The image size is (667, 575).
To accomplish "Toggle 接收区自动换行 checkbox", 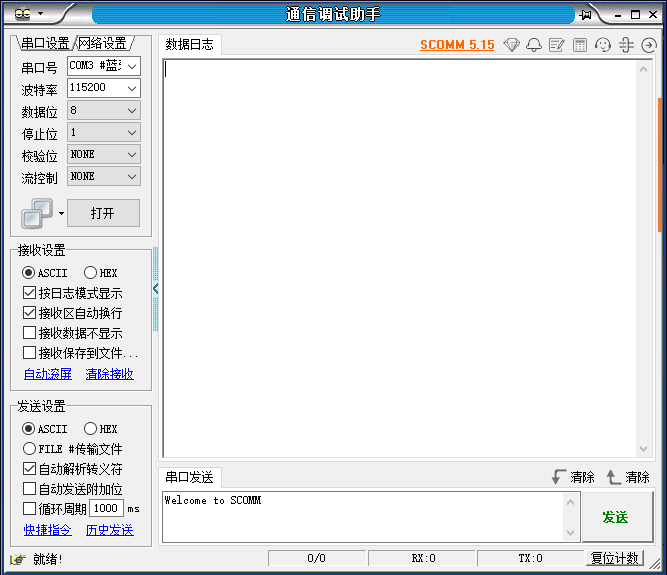I will 73,313.
